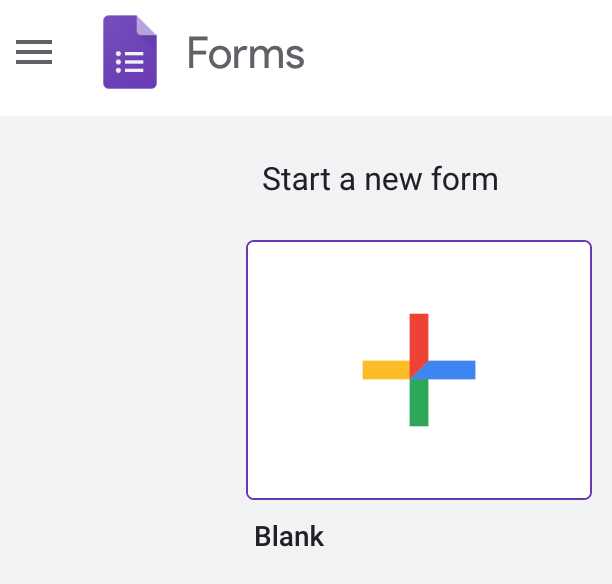Open the main menu hamburger icon
The width and height of the screenshot is (612, 584).
click(x=34, y=52)
